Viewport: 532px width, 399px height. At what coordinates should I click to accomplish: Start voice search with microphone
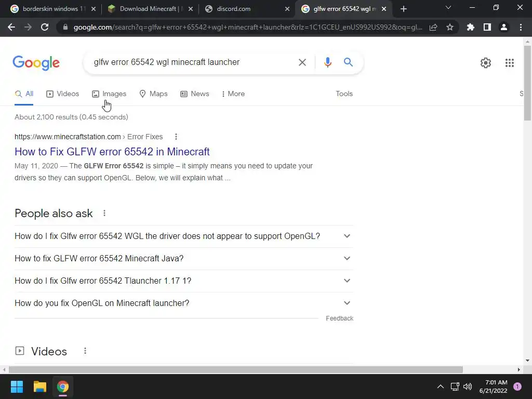(327, 62)
